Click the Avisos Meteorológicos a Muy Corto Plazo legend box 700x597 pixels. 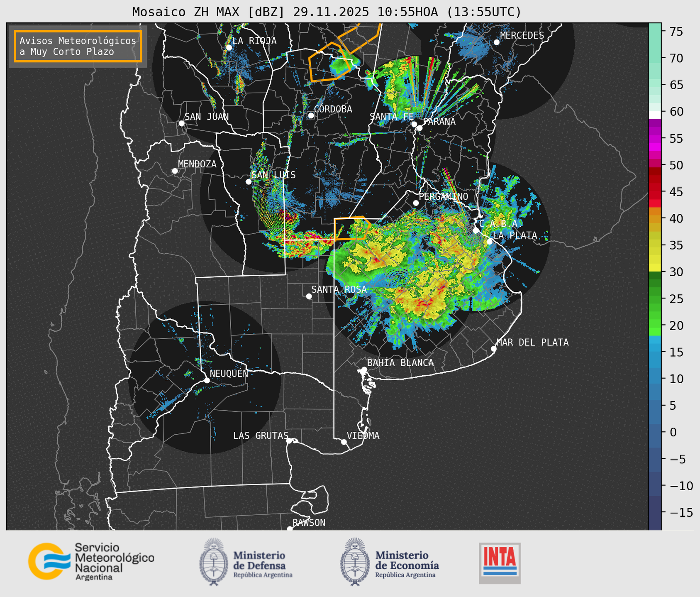(78, 46)
